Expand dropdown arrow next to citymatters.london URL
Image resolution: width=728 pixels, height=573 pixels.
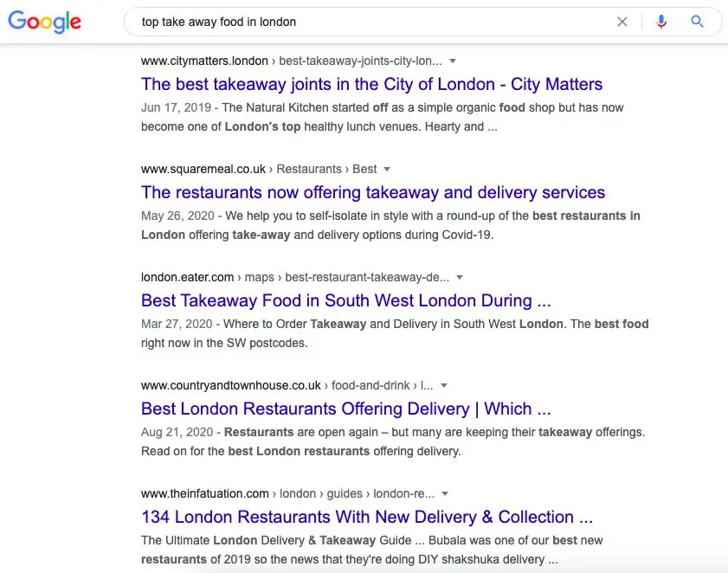click(x=453, y=61)
